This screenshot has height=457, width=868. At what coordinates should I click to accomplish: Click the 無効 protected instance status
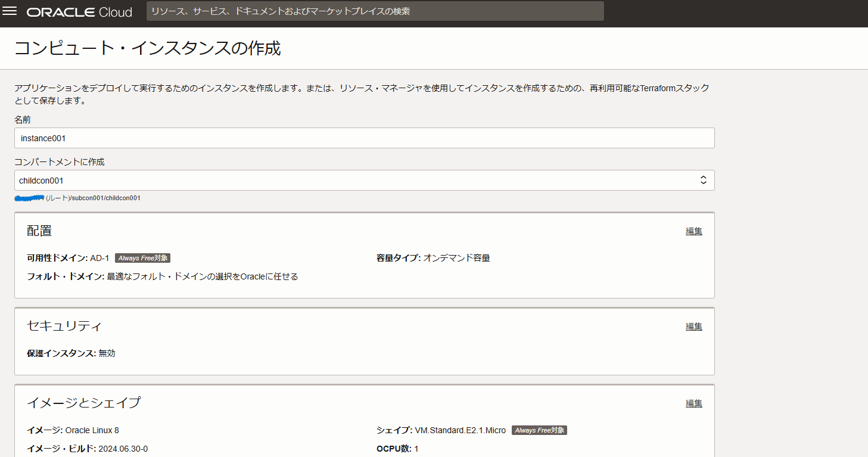click(x=108, y=353)
